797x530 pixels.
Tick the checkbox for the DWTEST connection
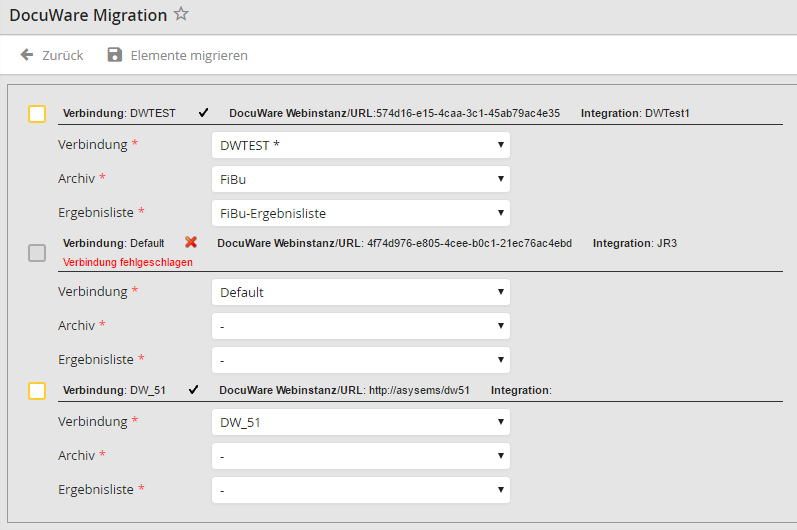(37, 114)
